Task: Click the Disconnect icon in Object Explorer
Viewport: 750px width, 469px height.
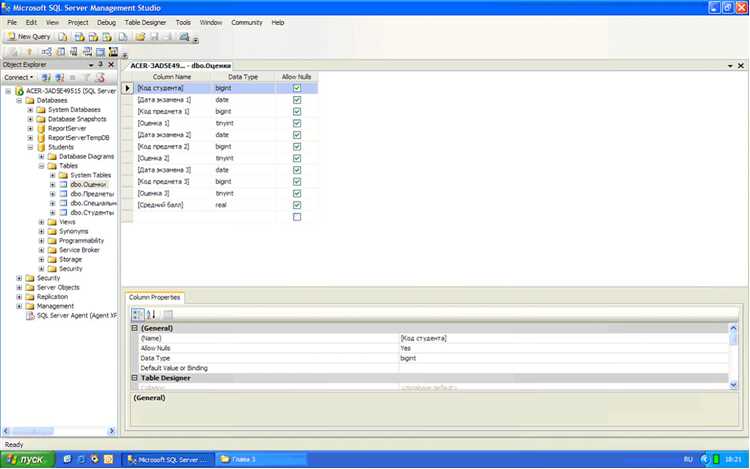Action: (59, 77)
